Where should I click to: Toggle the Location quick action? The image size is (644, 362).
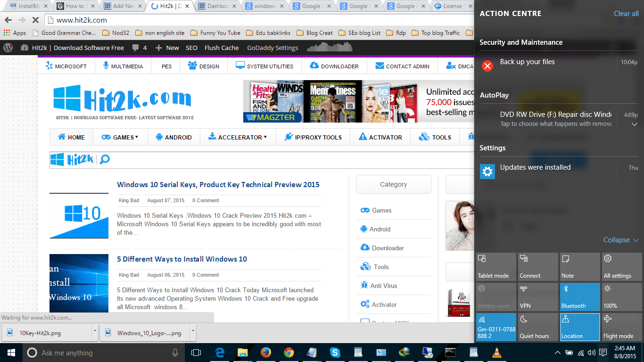tap(580, 327)
